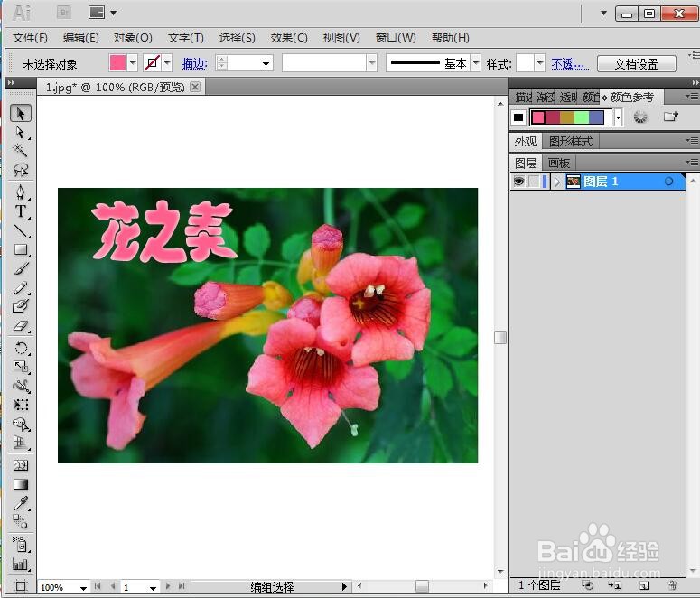Open the brush definition 基本 dropdown
The image size is (700, 598).
476,63
